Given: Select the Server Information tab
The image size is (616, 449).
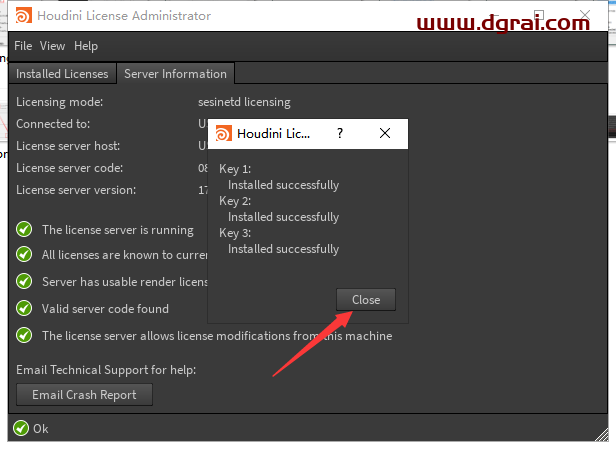Looking at the screenshot, I should coord(176,74).
